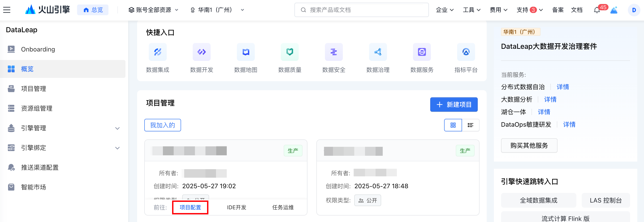Open the notification bell with 45 badge
This screenshot has height=222, width=644.
[x=597, y=10]
